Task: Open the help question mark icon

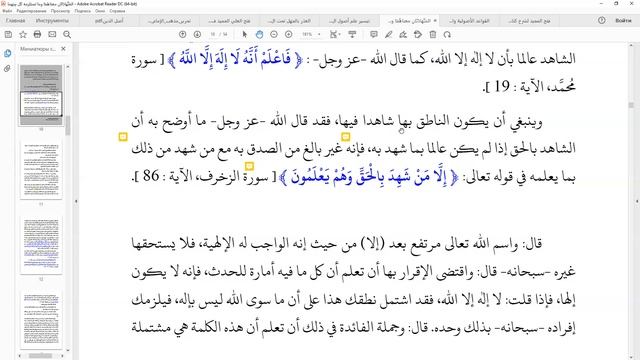Action: (602, 20)
